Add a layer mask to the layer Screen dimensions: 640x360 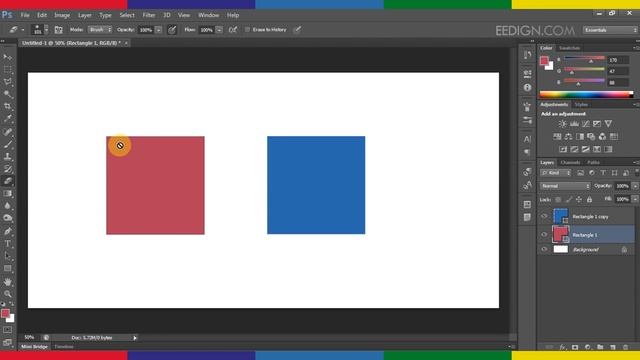pyautogui.click(x=575, y=347)
